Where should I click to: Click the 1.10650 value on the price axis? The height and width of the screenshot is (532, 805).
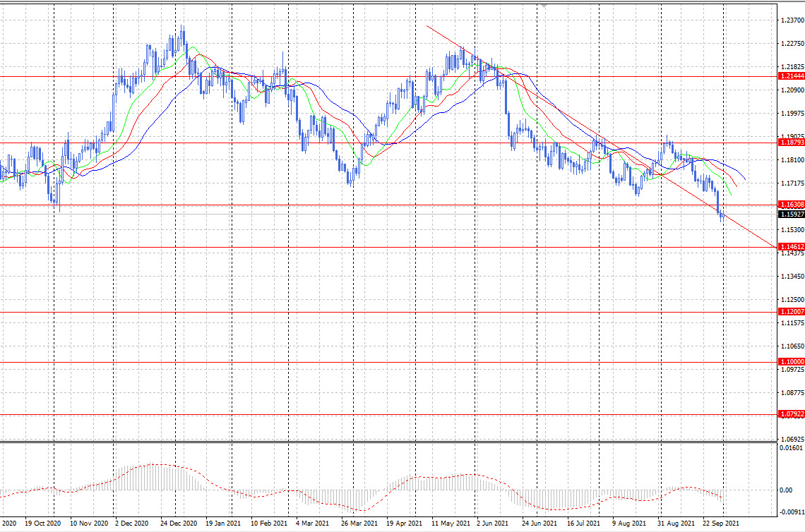coord(792,346)
